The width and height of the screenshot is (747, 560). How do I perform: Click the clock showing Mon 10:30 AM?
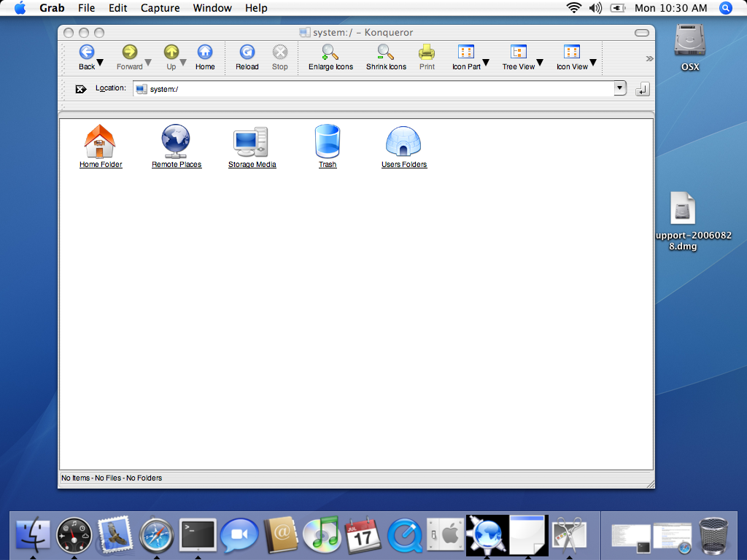[671, 8]
